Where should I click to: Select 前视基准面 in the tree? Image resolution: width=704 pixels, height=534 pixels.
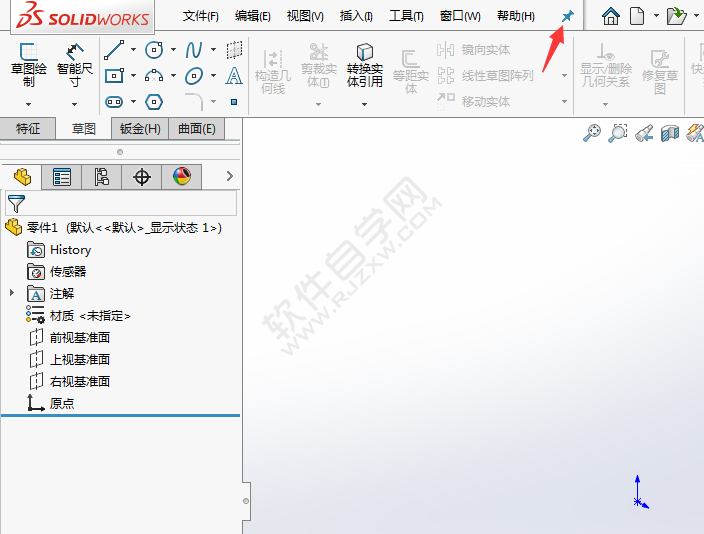pyautogui.click(x=80, y=337)
